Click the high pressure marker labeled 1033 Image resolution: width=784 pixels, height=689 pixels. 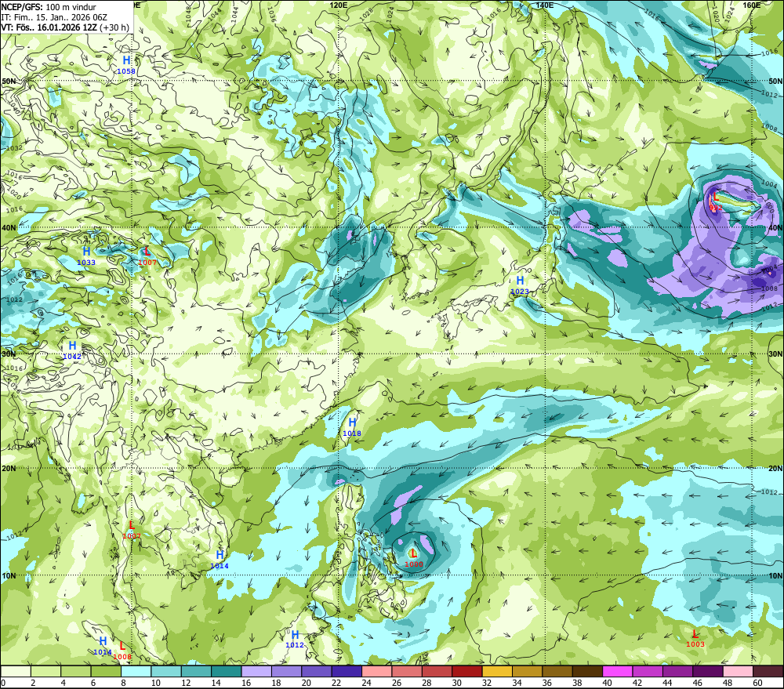(86, 256)
